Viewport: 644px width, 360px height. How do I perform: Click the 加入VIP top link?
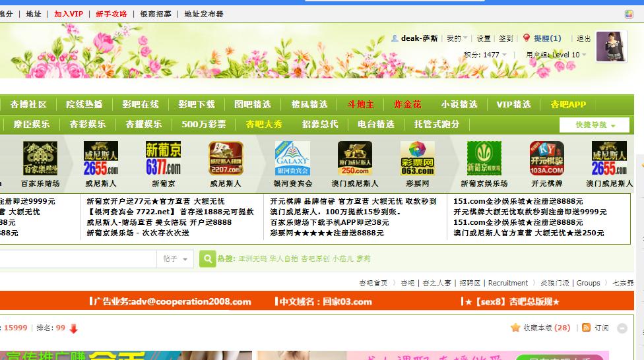(69, 14)
